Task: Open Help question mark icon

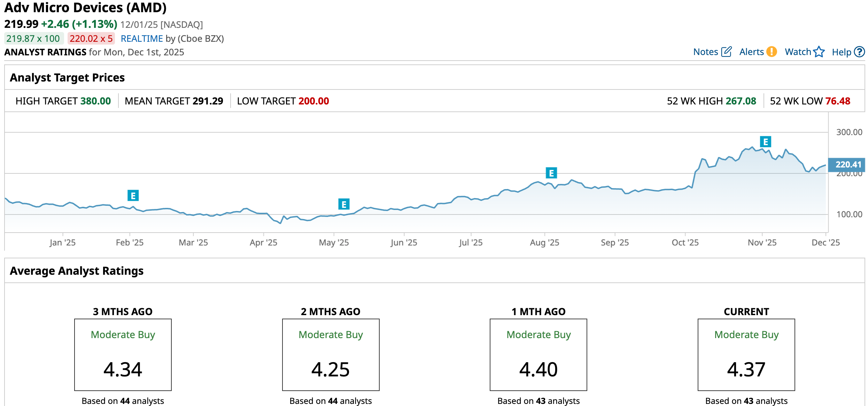Action: pos(860,52)
